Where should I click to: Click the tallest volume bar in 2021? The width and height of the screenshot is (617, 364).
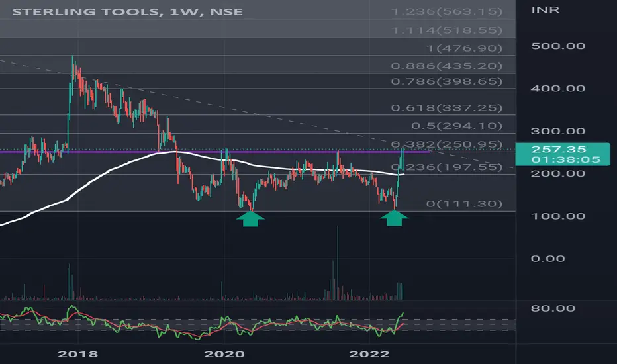coord(337,263)
